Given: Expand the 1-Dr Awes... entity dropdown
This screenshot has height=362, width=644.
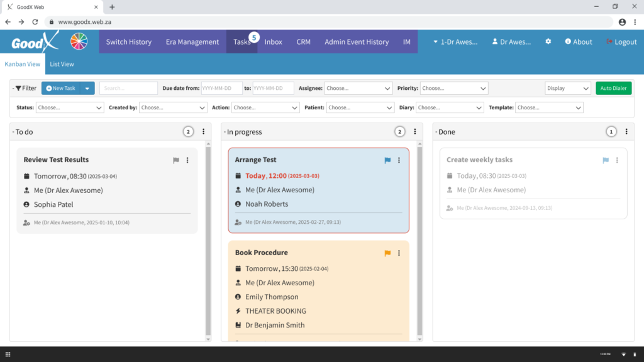Looking at the screenshot, I should click(455, 41).
